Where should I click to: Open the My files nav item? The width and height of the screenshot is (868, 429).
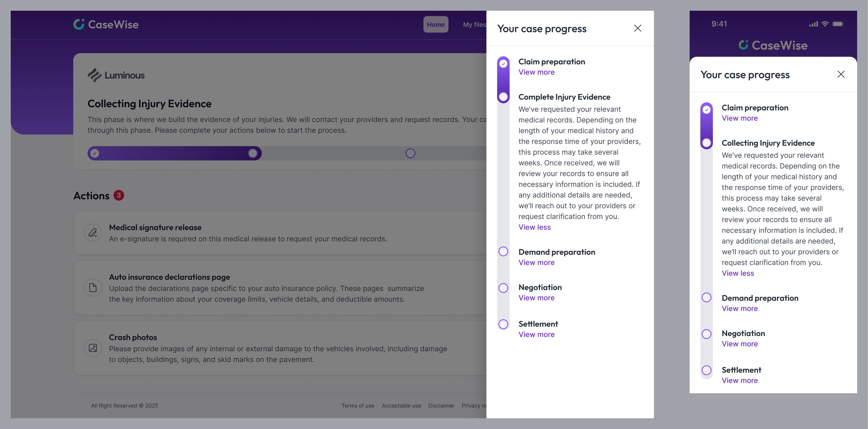pyautogui.click(x=474, y=25)
